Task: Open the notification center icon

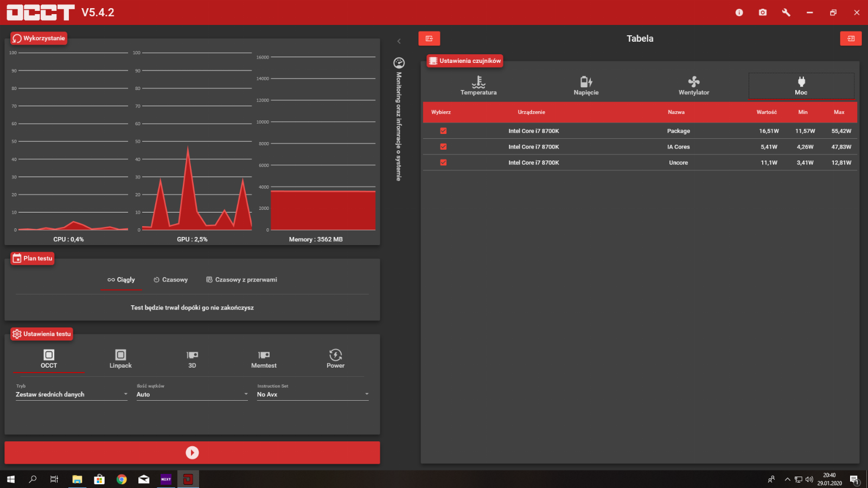Action: pyautogui.click(x=854, y=479)
